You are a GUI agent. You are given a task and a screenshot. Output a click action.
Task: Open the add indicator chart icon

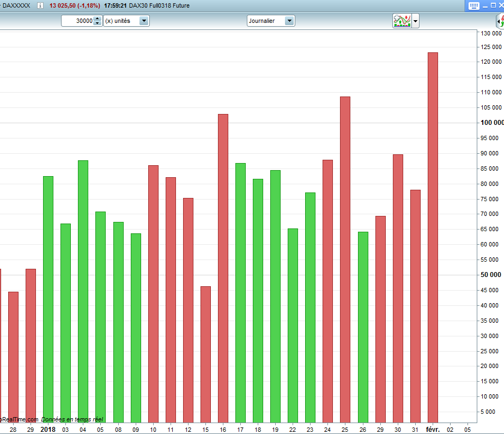coord(402,21)
